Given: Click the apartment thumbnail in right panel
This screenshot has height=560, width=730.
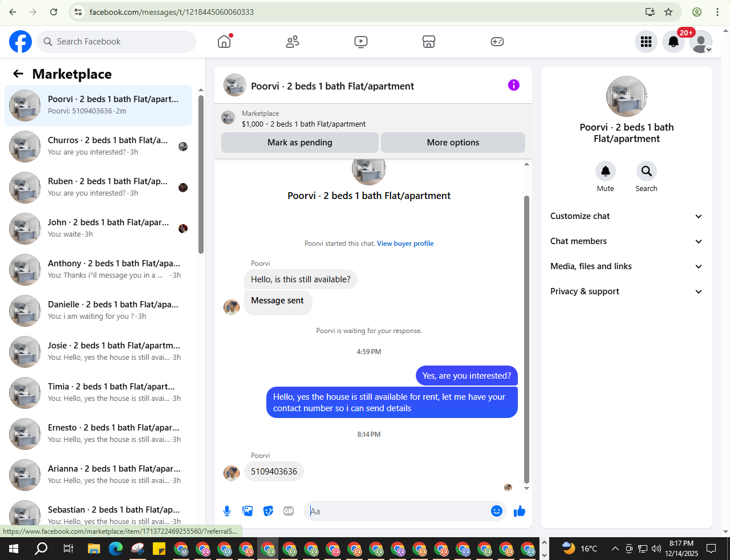Looking at the screenshot, I should tap(627, 96).
